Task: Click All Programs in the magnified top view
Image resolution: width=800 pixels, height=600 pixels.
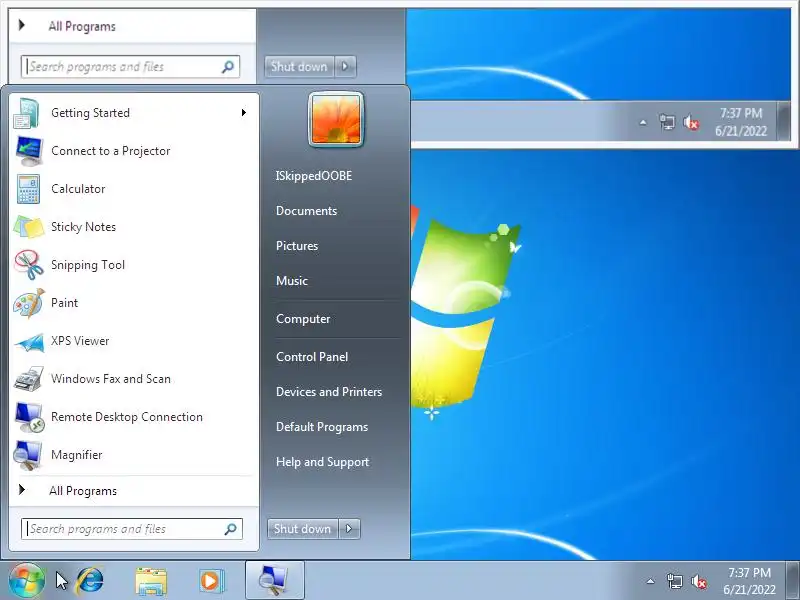Action: pyautogui.click(x=82, y=27)
